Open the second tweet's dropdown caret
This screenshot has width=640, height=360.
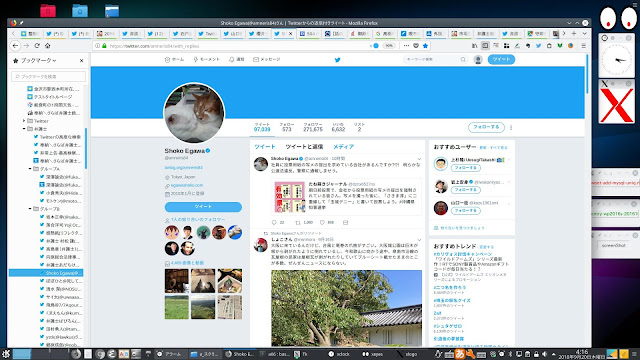(419, 240)
